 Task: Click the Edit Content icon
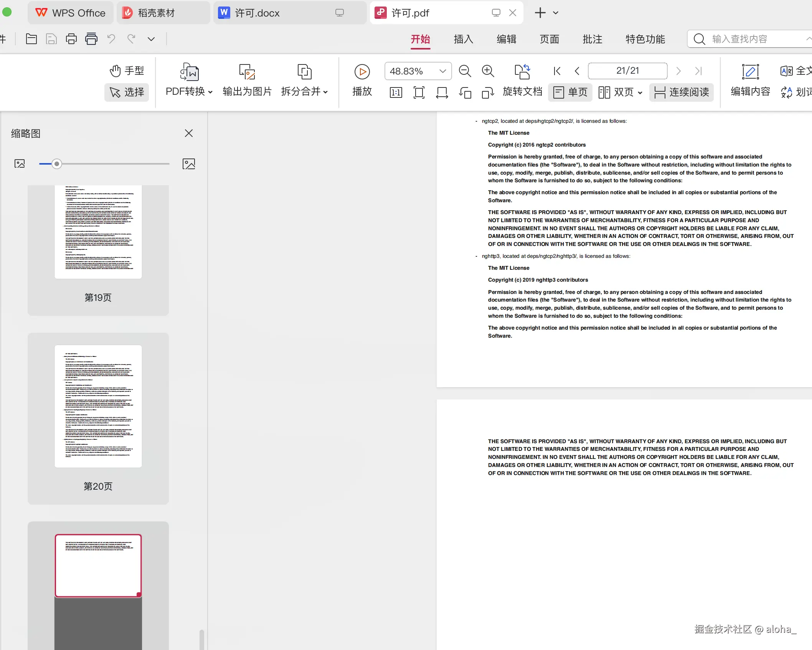750,72
